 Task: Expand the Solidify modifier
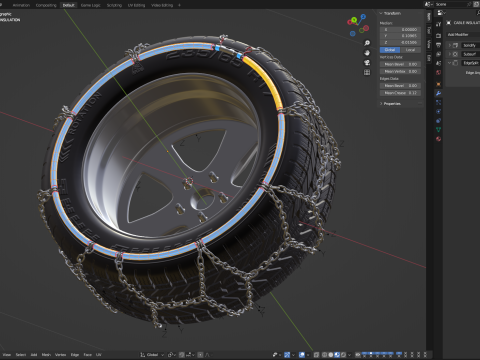(450, 45)
